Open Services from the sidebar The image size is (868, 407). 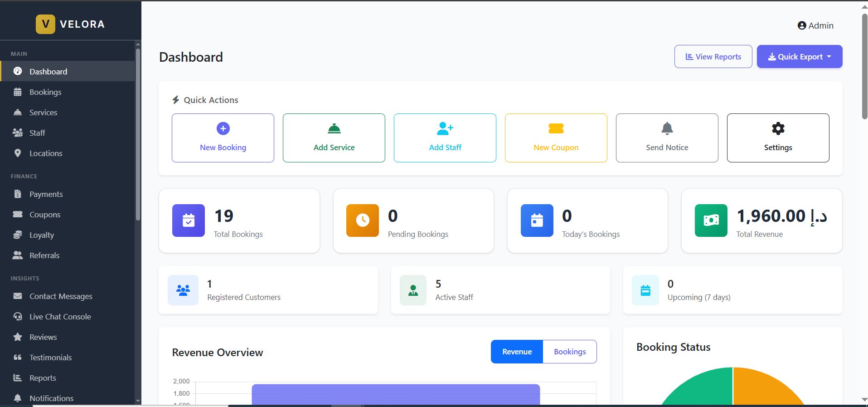point(68,112)
